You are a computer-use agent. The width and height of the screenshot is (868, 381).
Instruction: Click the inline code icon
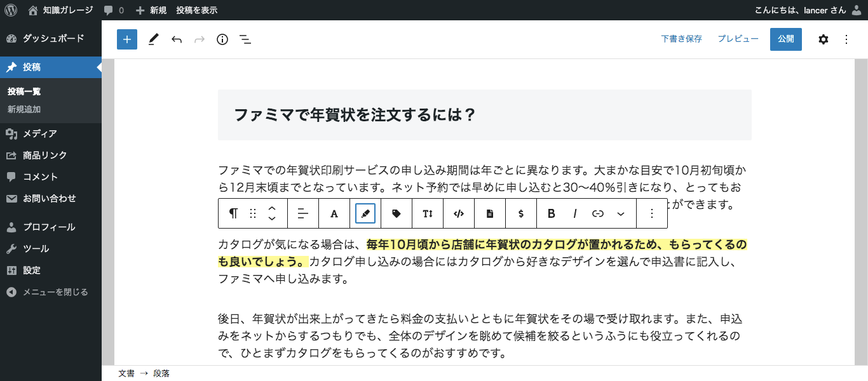coord(459,213)
